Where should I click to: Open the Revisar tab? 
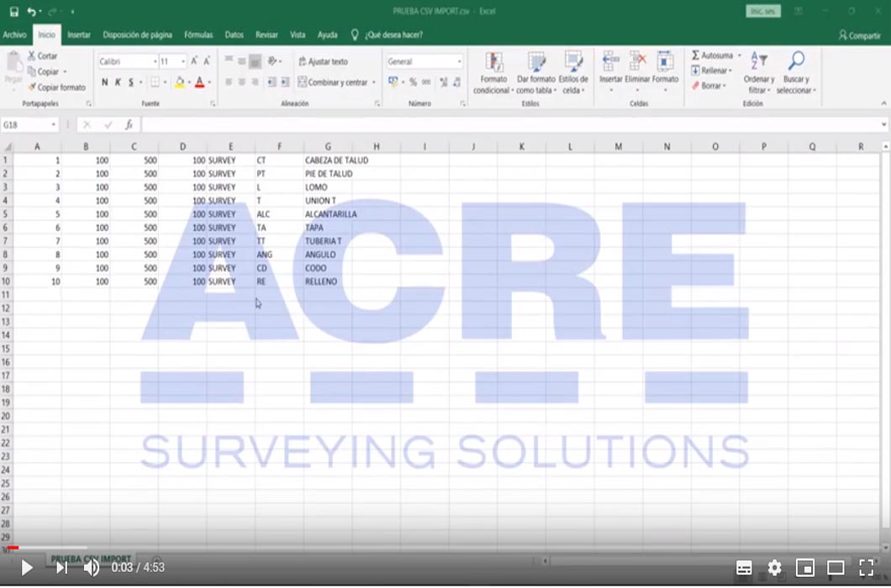point(266,34)
